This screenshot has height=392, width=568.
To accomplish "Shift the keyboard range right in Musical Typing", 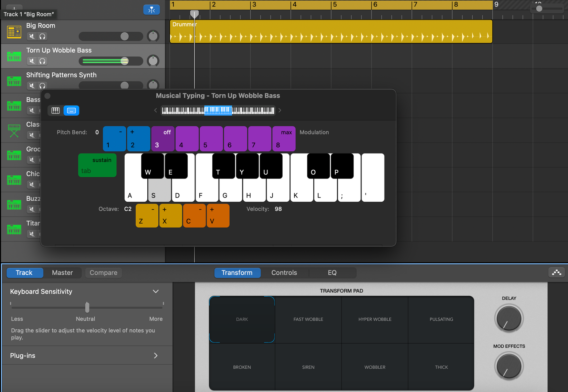I will coord(280,110).
